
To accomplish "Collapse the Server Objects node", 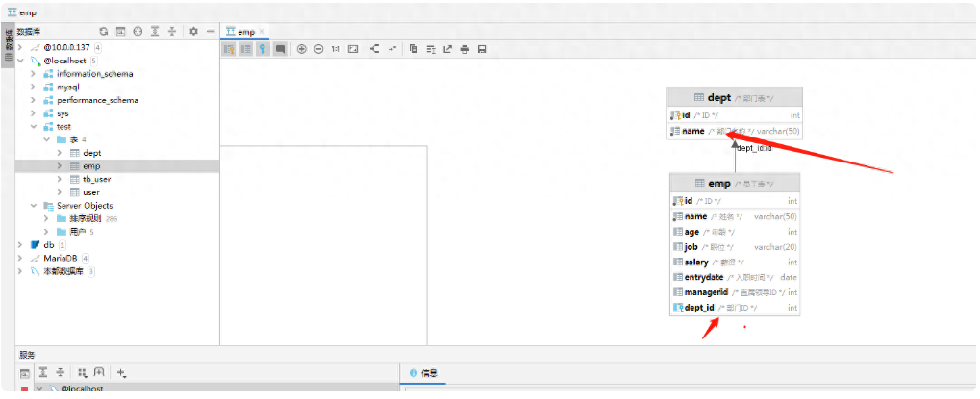I will 34,206.
